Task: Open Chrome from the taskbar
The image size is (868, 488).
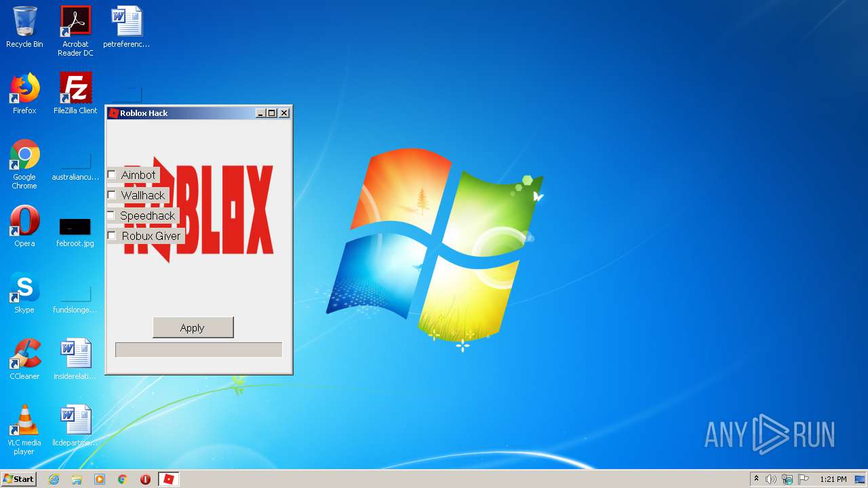Action: click(x=123, y=479)
